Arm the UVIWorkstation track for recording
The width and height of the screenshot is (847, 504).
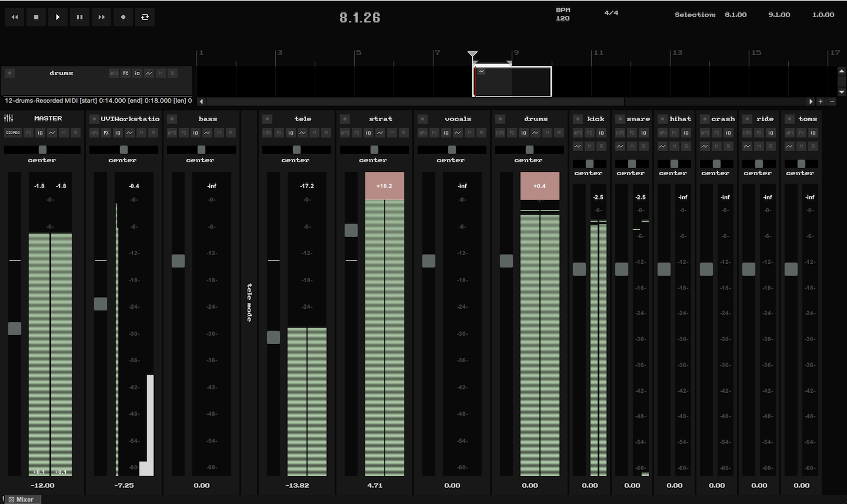(94, 119)
